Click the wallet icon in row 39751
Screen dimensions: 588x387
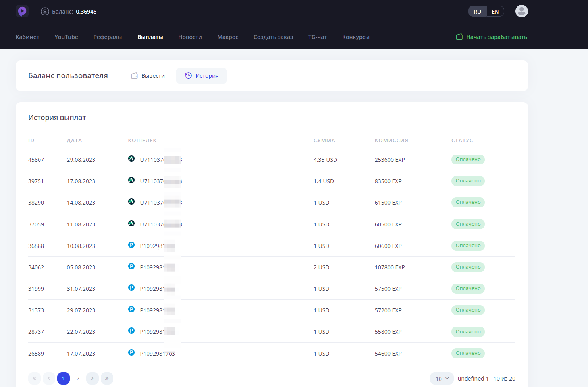click(131, 180)
